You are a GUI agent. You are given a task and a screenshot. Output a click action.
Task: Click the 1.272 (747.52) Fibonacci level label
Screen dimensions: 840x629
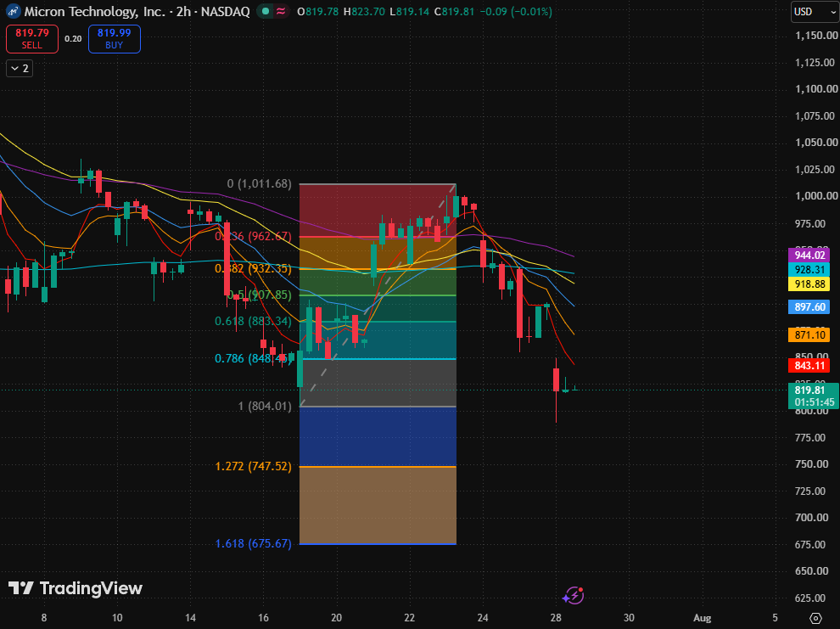coord(254,466)
